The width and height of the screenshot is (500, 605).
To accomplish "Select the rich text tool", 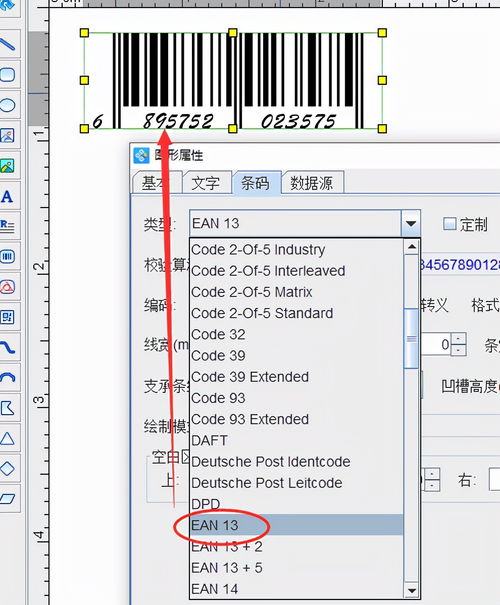I will tap(8, 226).
